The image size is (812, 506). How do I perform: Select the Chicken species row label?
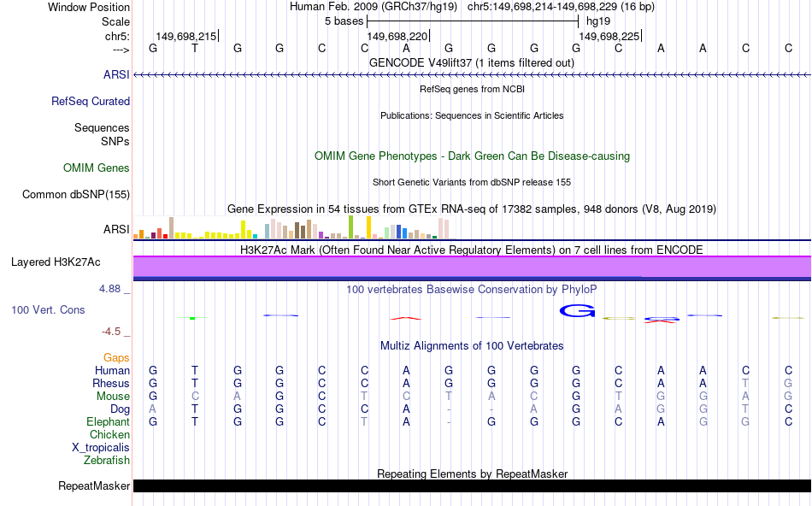(x=109, y=434)
